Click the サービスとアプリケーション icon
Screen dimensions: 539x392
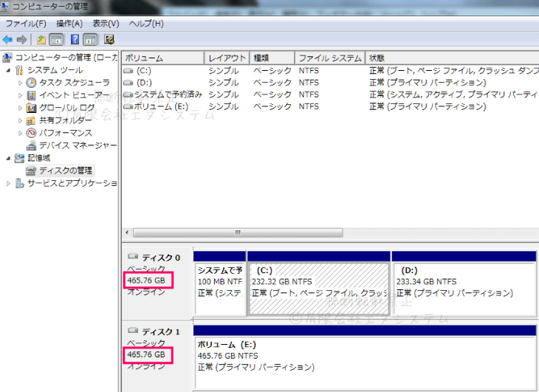[x=20, y=183]
